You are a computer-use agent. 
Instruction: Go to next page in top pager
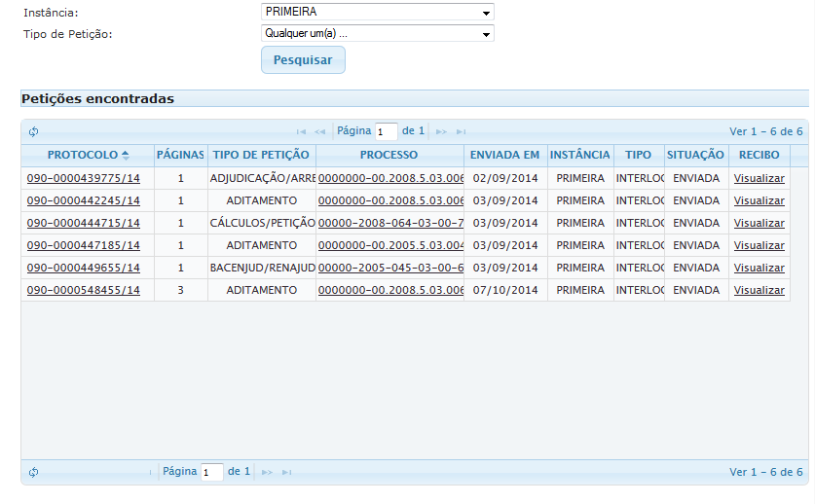click(441, 132)
